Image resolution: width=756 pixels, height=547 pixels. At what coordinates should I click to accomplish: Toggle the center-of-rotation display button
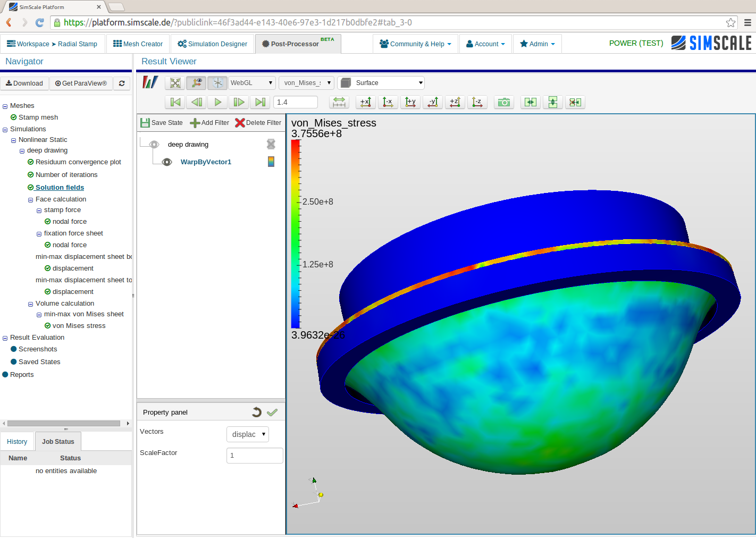[x=217, y=83]
